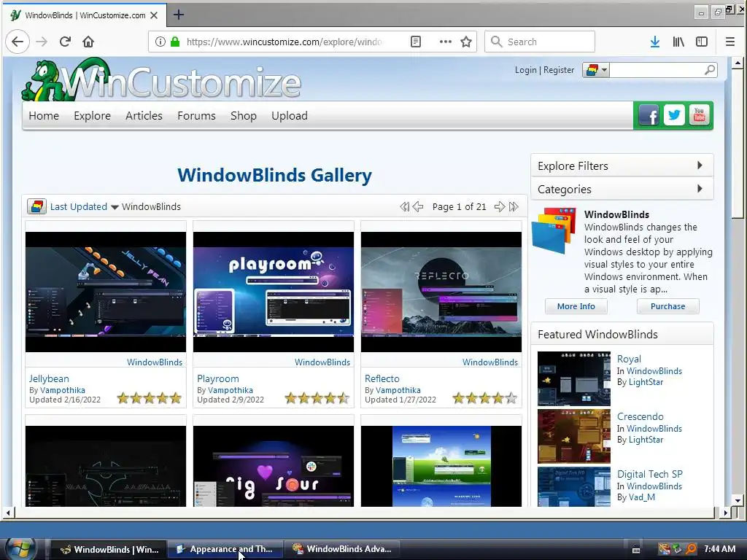The image size is (747, 560).
Task: Open the Jellybean preview thumbnail
Action: pyautogui.click(x=106, y=292)
